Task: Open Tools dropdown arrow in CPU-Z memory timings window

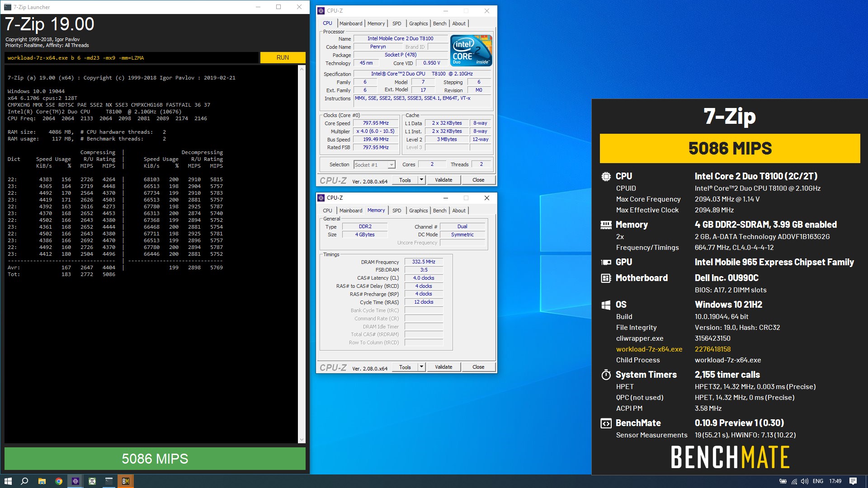Action: tap(422, 367)
